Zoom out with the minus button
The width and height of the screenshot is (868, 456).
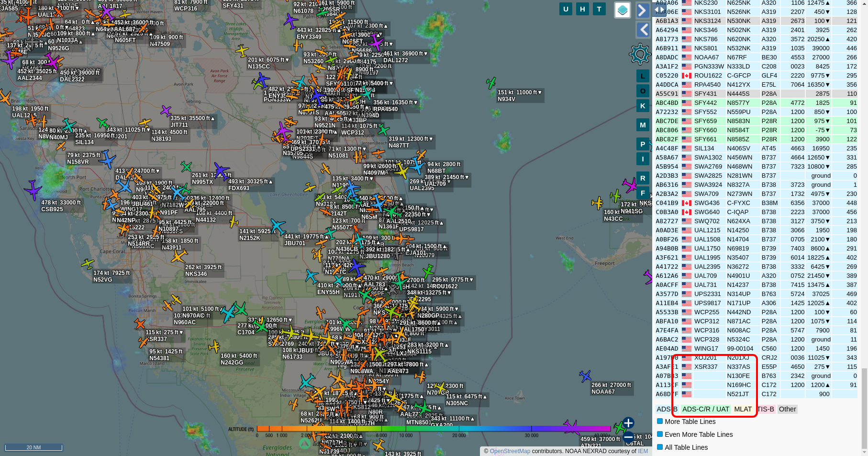click(628, 437)
